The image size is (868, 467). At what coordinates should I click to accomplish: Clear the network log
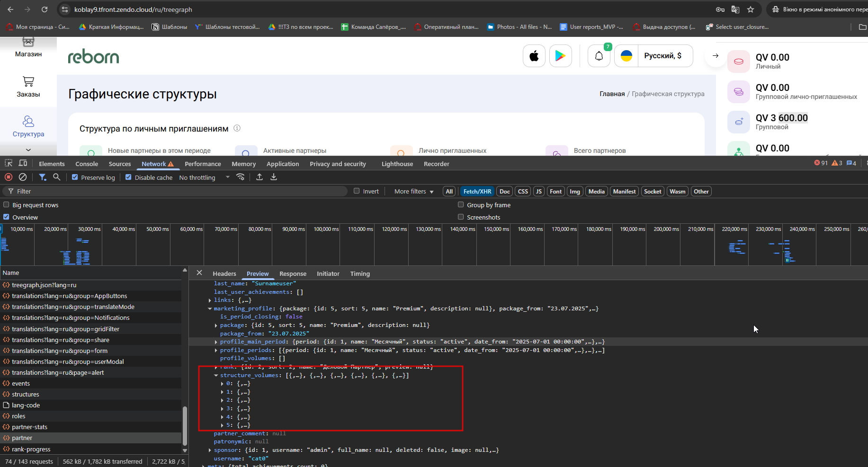coord(23,177)
